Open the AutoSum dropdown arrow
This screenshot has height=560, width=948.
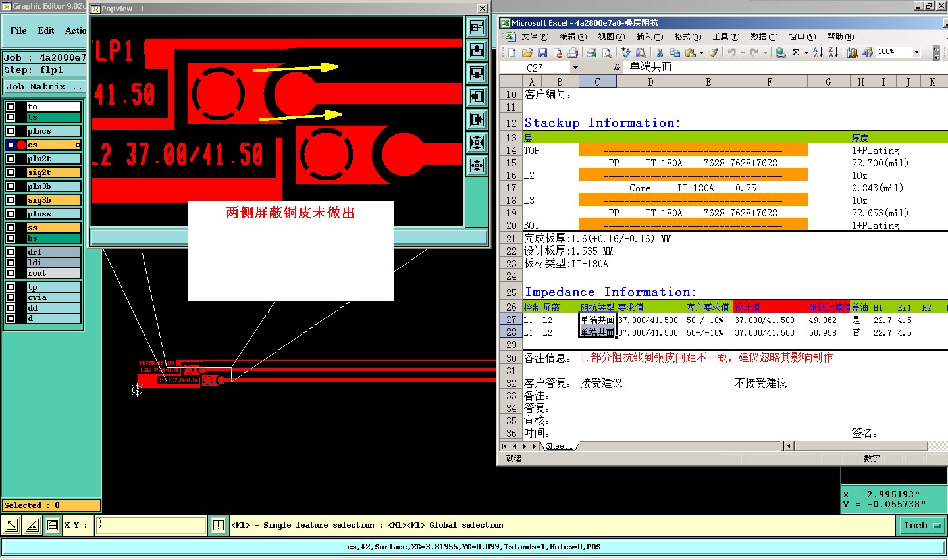806,53
